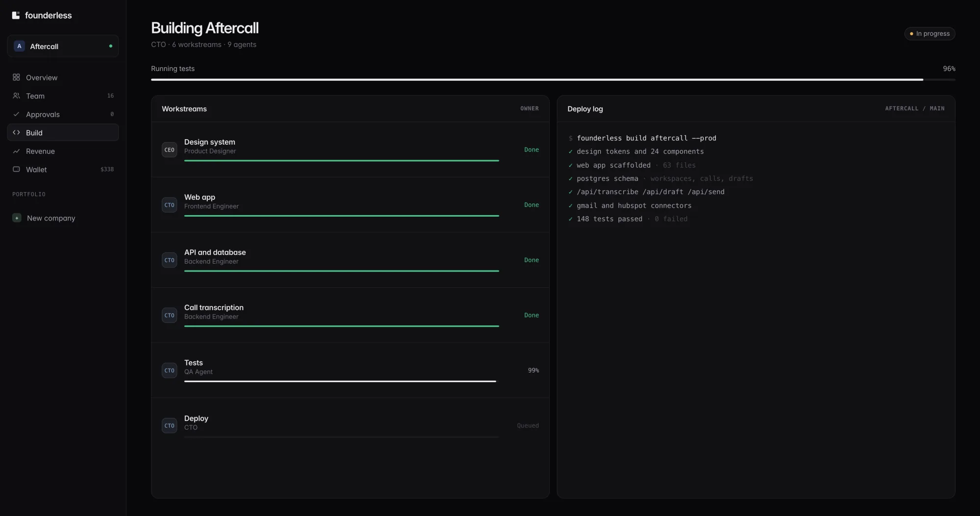Click the Tests workstream progress bar
The image size is (980, 516).
pos(342,381)
